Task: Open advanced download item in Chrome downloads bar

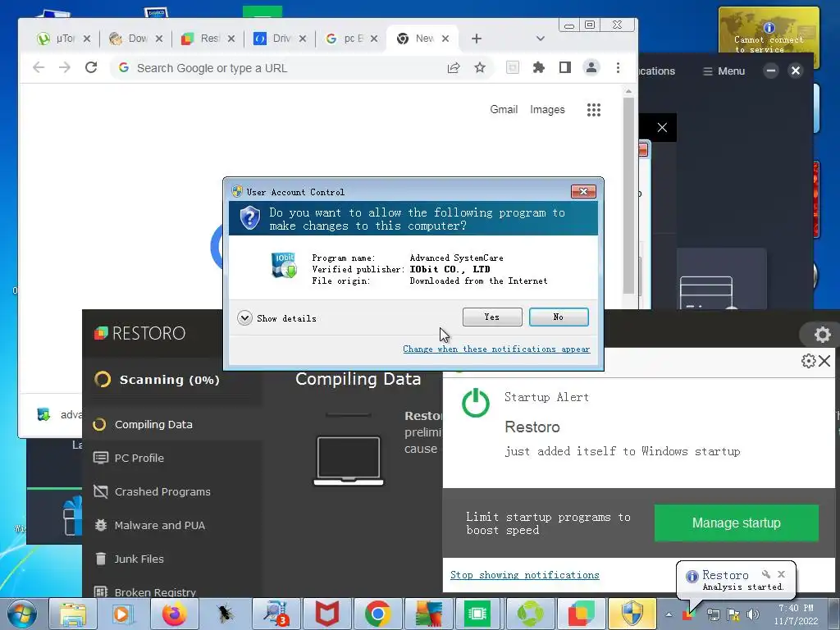Action: click(59, 414)
